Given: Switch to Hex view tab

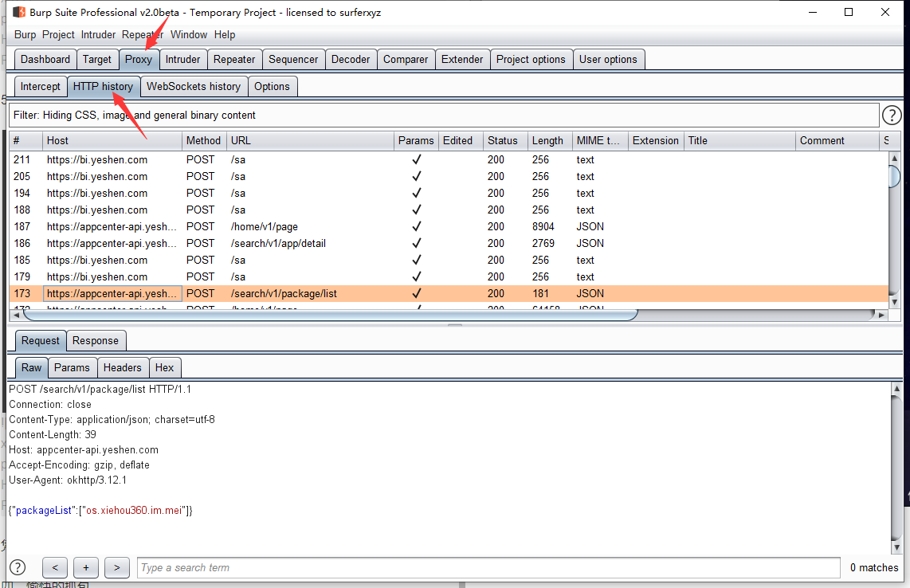Looking at the screenshot, I should pyautogui.click(x=164, y=367).
